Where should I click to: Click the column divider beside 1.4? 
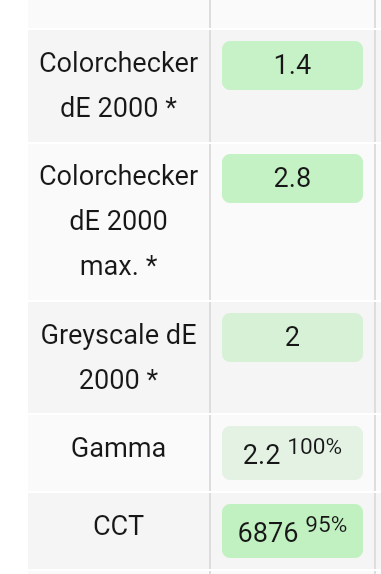click(210, 86)
